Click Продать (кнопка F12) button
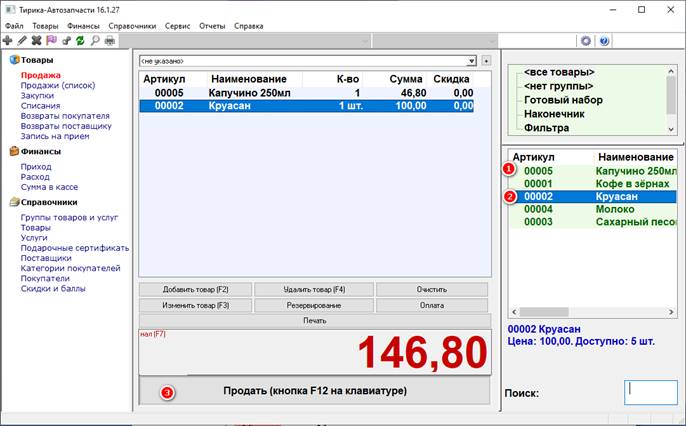 coord(315,391)
